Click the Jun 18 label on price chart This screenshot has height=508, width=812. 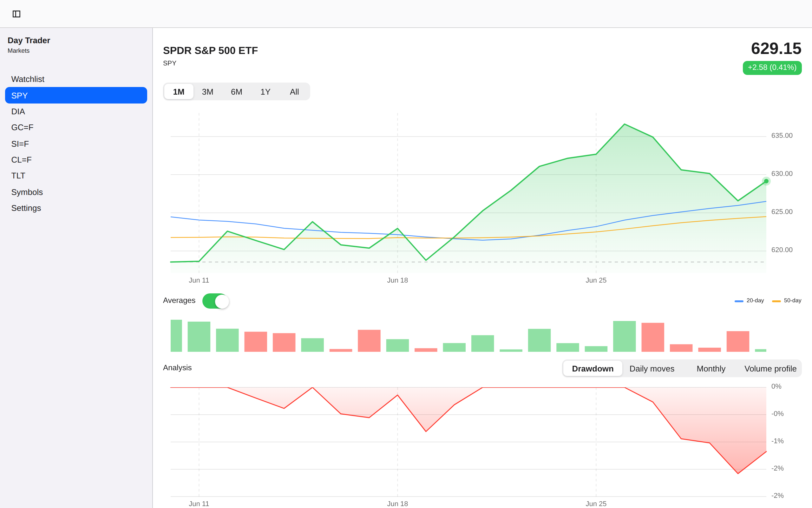(x=397, y=280)
